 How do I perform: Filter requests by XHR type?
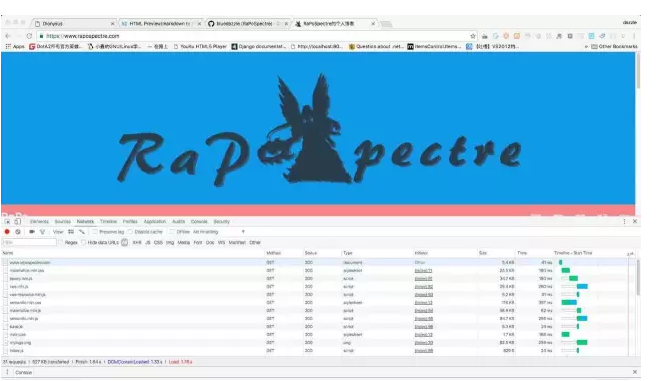[x=137, y=243]
